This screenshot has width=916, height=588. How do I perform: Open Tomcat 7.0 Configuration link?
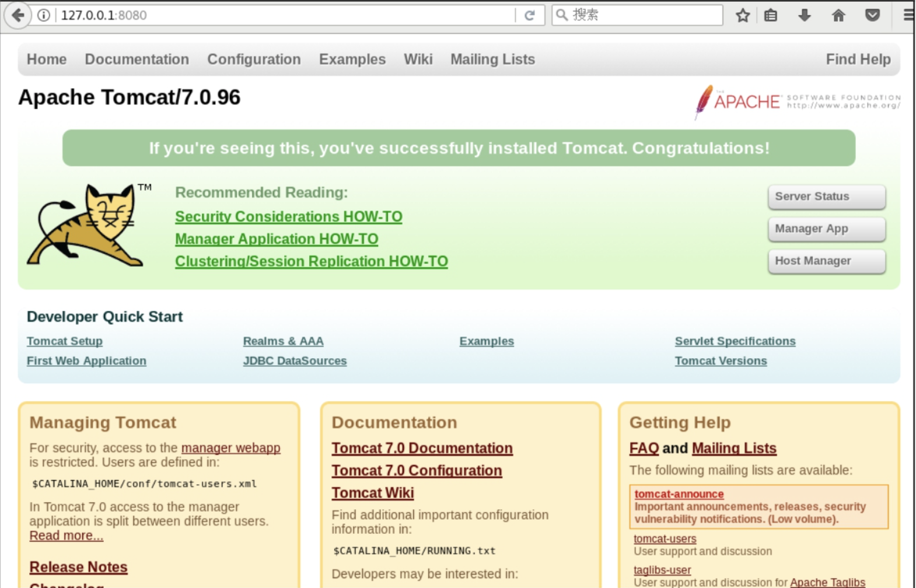pos(417,470)
